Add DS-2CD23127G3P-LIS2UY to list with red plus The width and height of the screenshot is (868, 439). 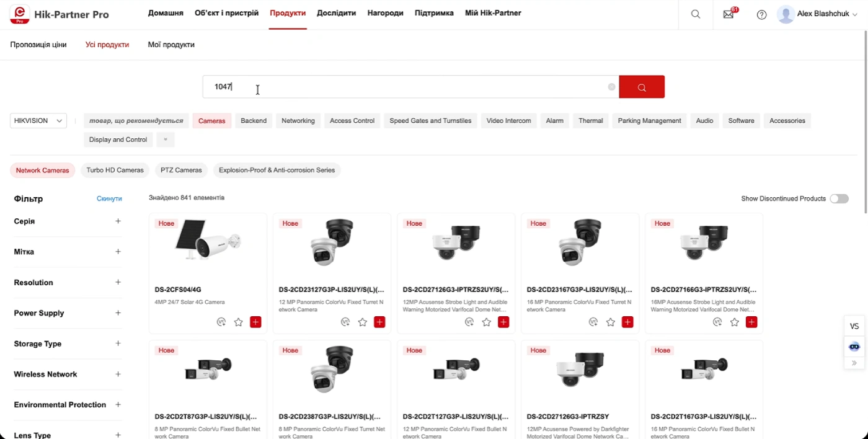click(x=379, y=322)
